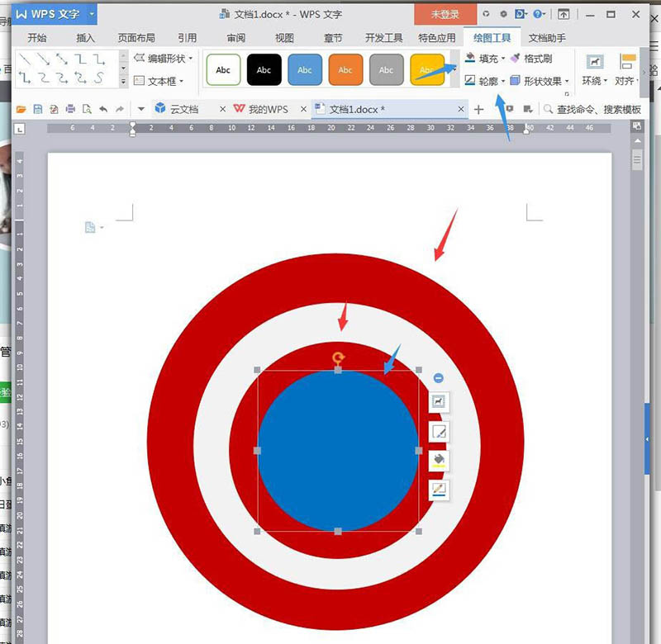Select the straight line shape

(26, 59)
